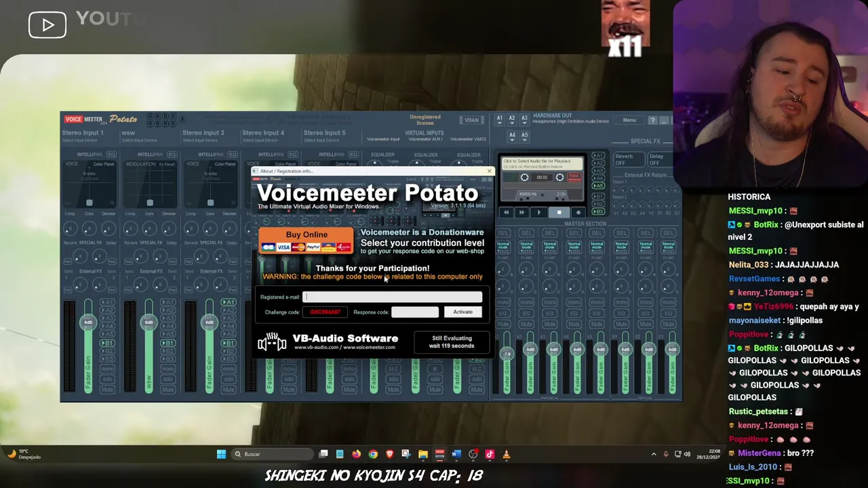Click the Windows Start button
868x488 pixels.
(221, 454)
